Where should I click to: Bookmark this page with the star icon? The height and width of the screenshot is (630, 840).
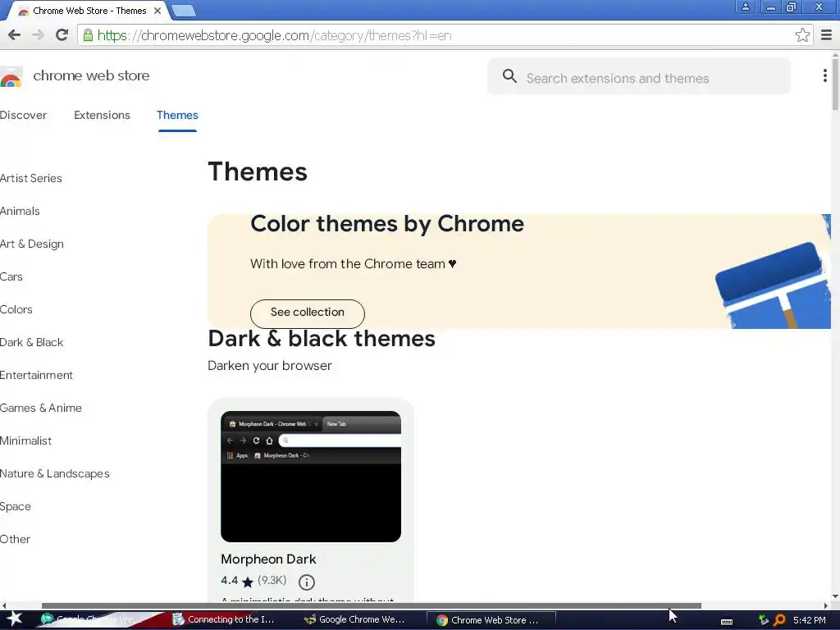pyautogui.click(x=802, y=35)
